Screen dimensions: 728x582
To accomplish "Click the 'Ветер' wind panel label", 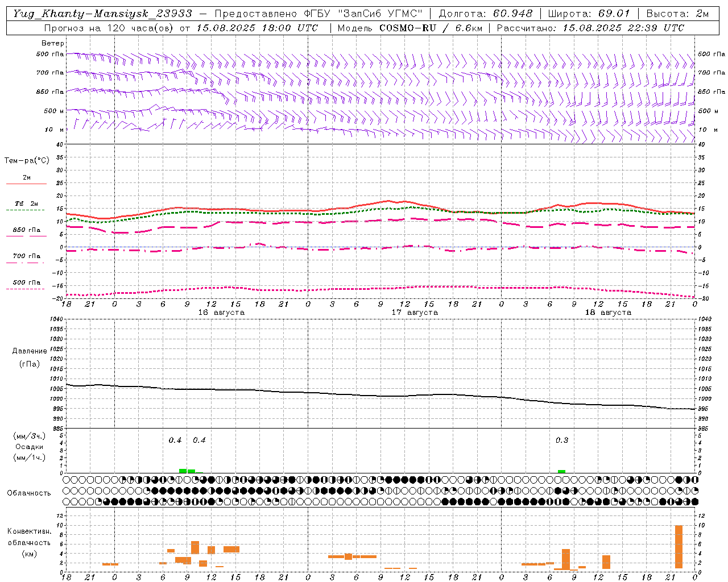I will (52, 43).
